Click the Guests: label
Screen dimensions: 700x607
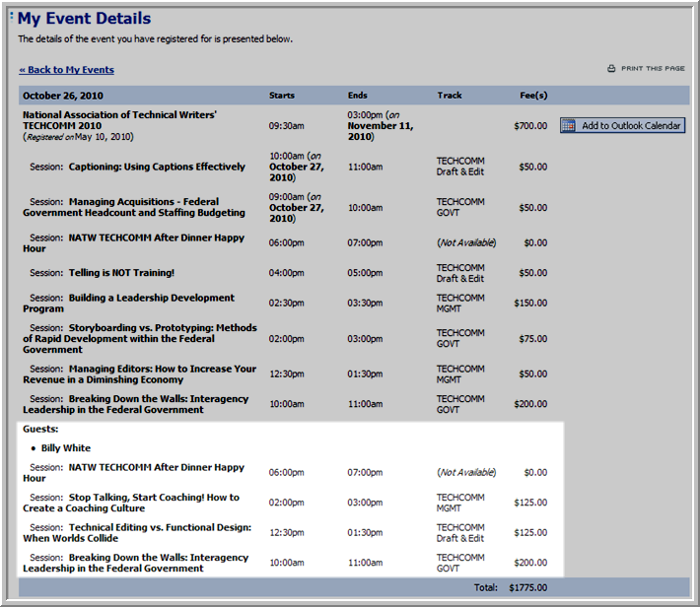click(x=40, y=430)
